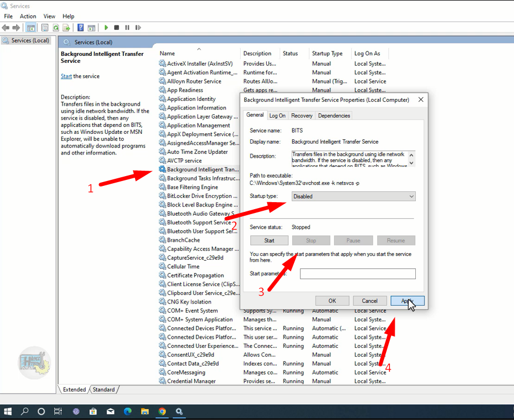Click Cancel in properties dialog
This screenshot has width=514, height=420.
click(x=369, y=301)
